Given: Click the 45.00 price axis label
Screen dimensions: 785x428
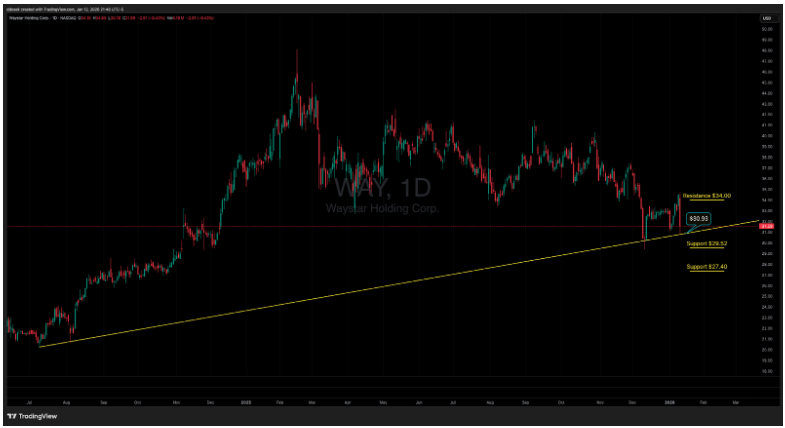Looking at the screenshot, I should coord(766,83).
